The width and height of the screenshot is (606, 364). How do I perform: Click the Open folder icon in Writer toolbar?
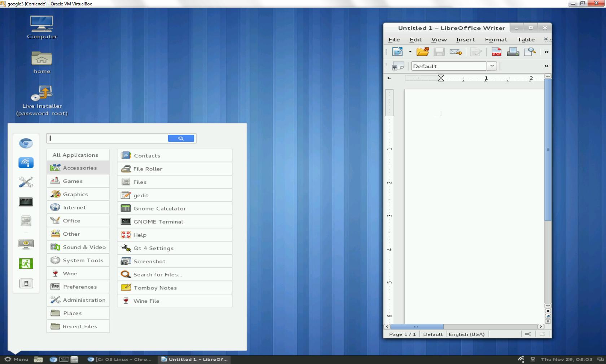pos(422,52)
